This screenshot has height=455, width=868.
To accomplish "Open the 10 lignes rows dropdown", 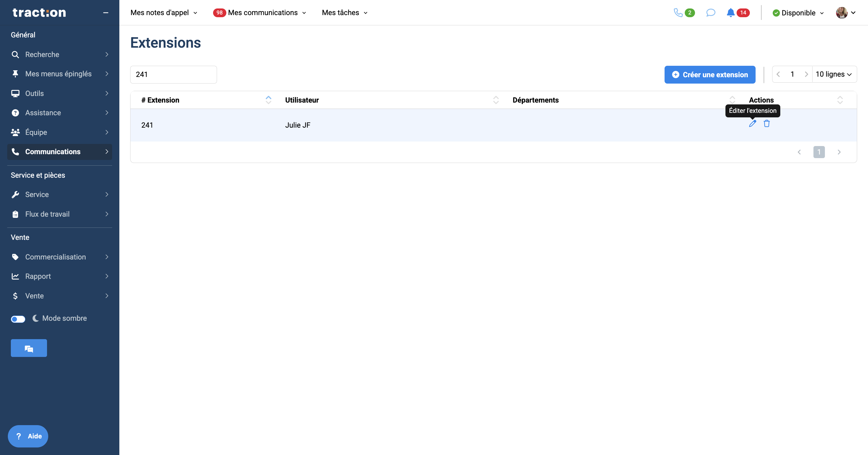I will (834, 74).
